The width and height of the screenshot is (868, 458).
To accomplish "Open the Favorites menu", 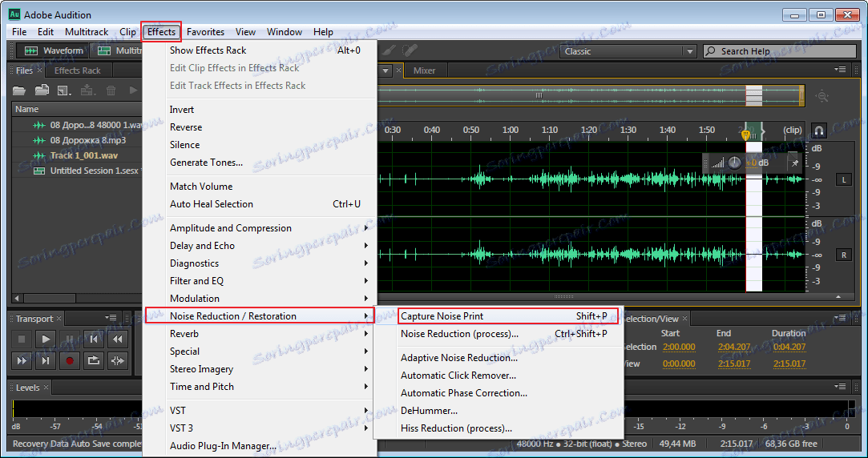I will point(205,31).
